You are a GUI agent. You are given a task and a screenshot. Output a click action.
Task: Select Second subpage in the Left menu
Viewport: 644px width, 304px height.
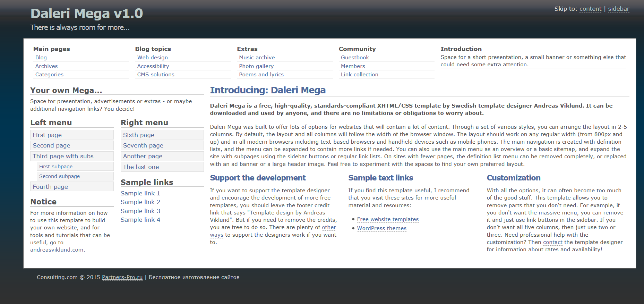click(x=59, y=176)
